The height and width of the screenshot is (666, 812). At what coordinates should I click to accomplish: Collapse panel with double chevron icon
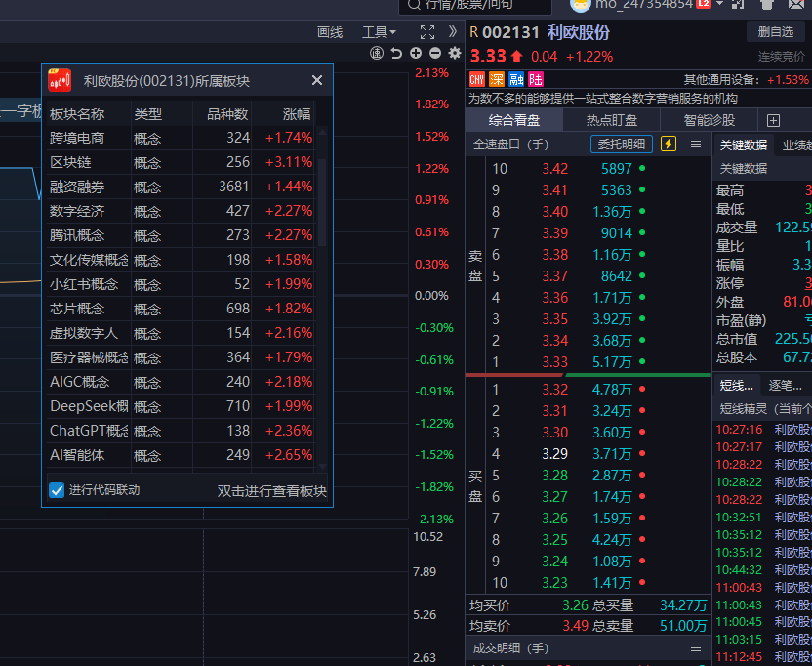point(453,31)
